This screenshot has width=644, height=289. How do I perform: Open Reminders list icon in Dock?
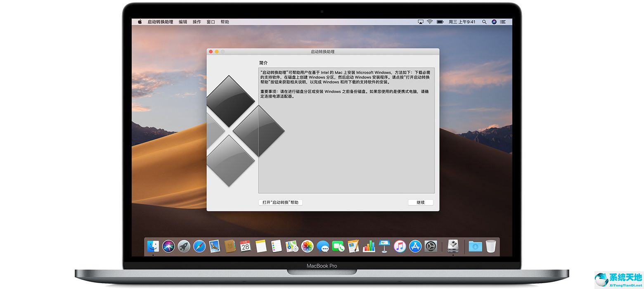pyautogui.click(x=276, y=246)
